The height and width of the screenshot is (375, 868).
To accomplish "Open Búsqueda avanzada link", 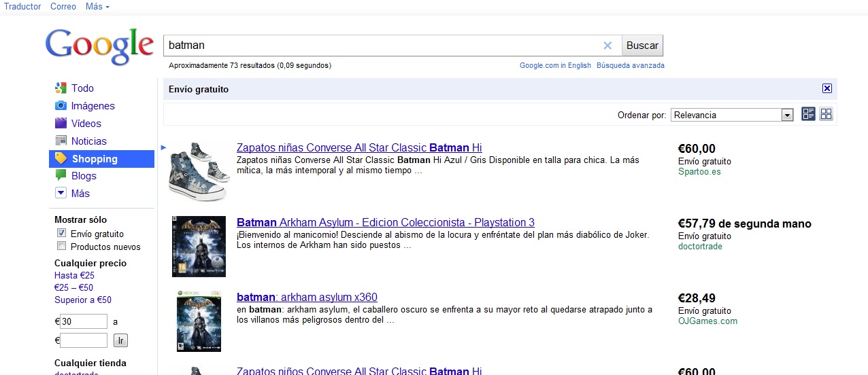I will 631,65.
